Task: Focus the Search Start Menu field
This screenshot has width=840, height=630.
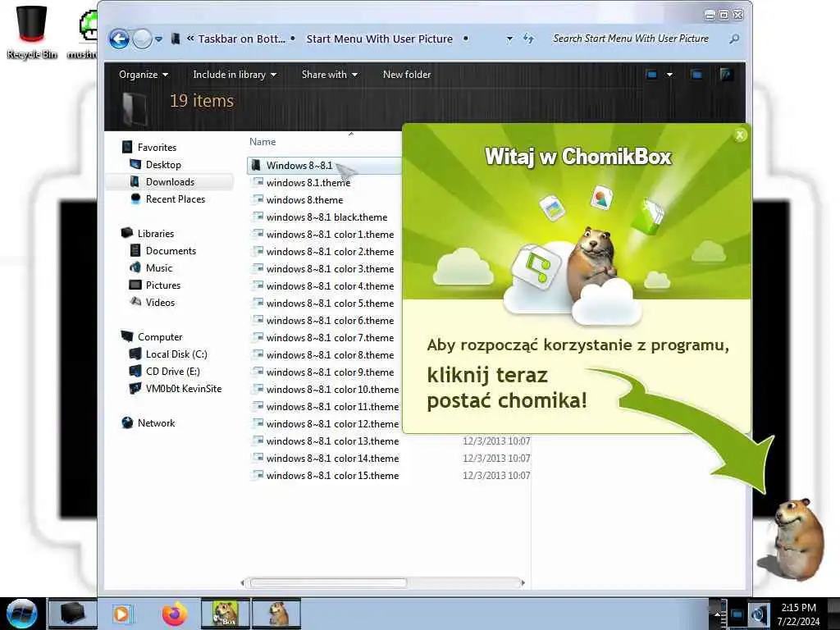Action: pyautogui.click(x=631, y=39)
